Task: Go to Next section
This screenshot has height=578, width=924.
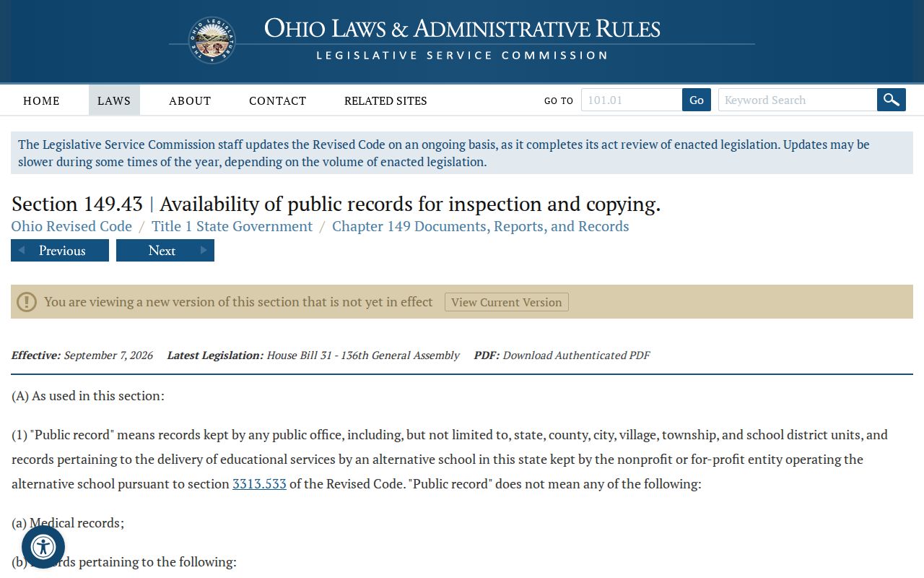Action: point(165,251)
